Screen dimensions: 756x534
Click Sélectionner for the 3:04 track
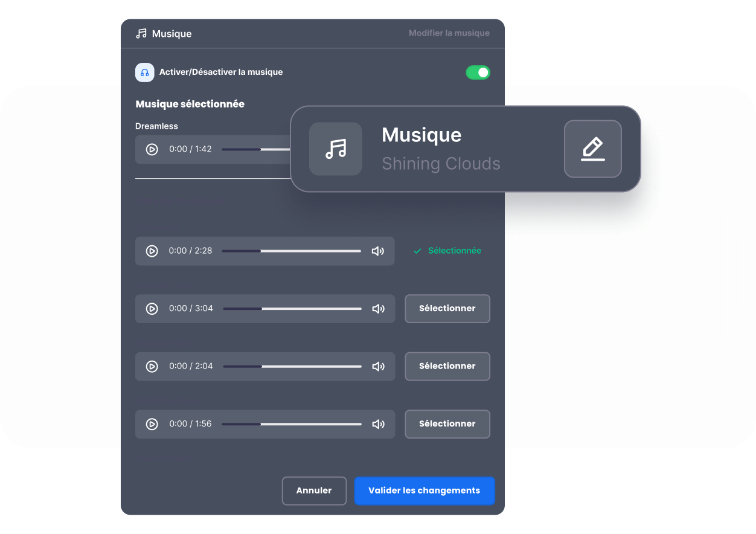pyautogui.click(x=447, y=309)
